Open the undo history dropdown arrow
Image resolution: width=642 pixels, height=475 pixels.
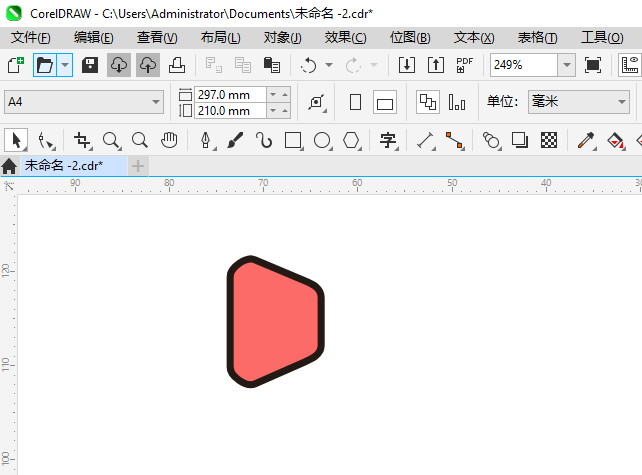pos(329,65)
